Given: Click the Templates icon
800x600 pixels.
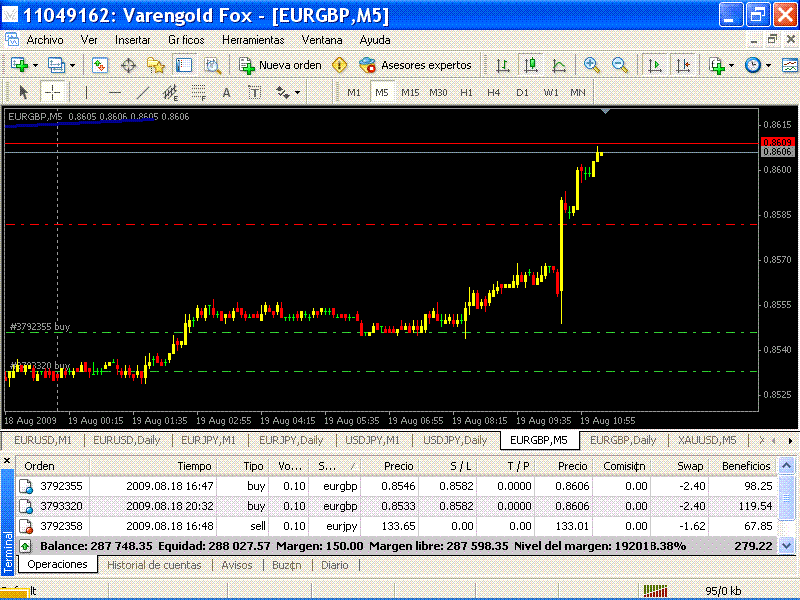Looking at the screenshot, I should pos(790,65).
